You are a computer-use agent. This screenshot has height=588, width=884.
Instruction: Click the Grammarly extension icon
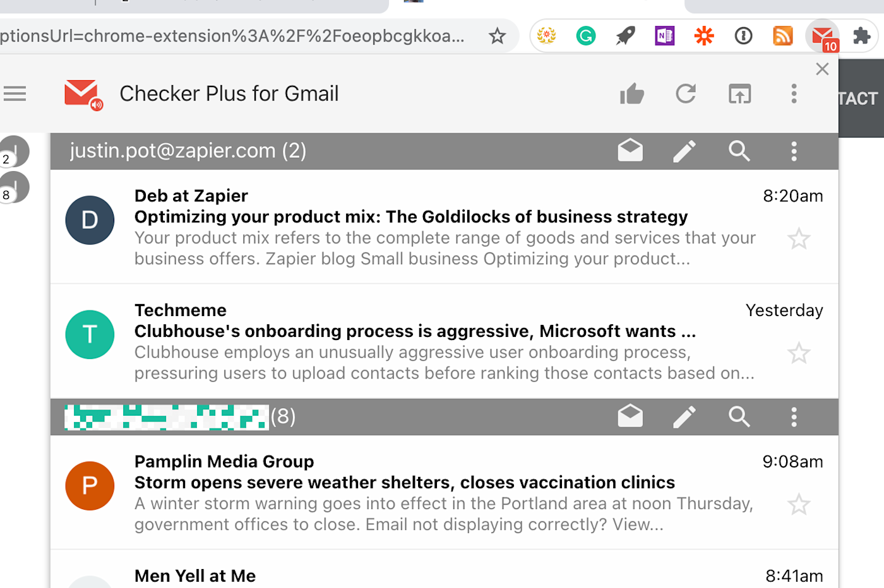(x=586, y=36)
